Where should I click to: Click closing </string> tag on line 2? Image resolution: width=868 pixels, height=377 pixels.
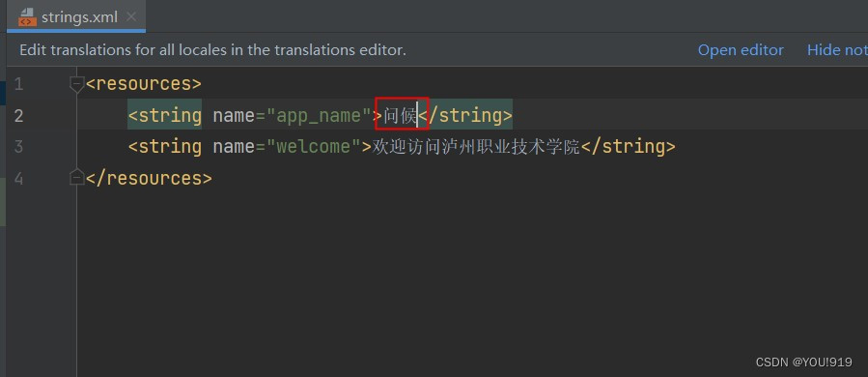(465, 116)
